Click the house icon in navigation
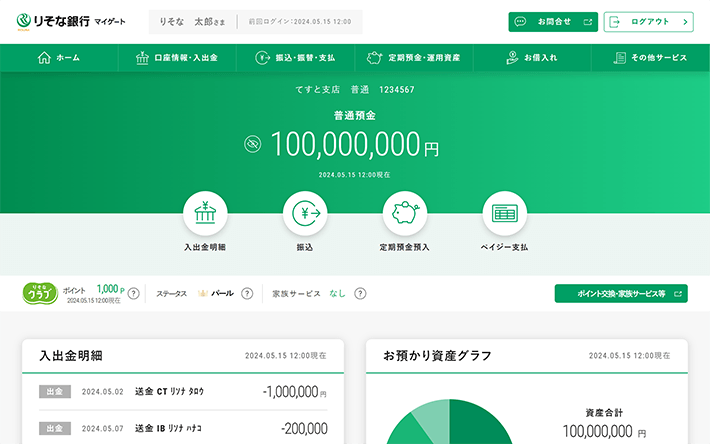Image resolution: width=710 pixels, height=444 pixels. [x=44, y=57]
